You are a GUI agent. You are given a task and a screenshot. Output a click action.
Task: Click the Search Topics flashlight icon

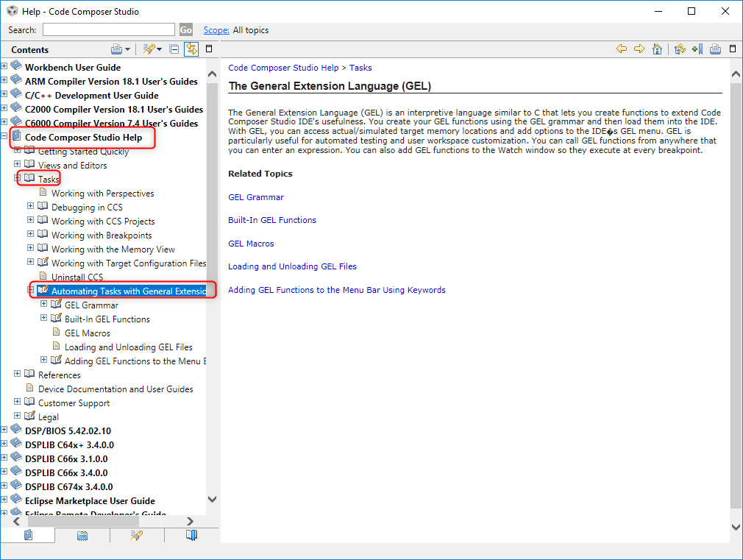point(149,49)
